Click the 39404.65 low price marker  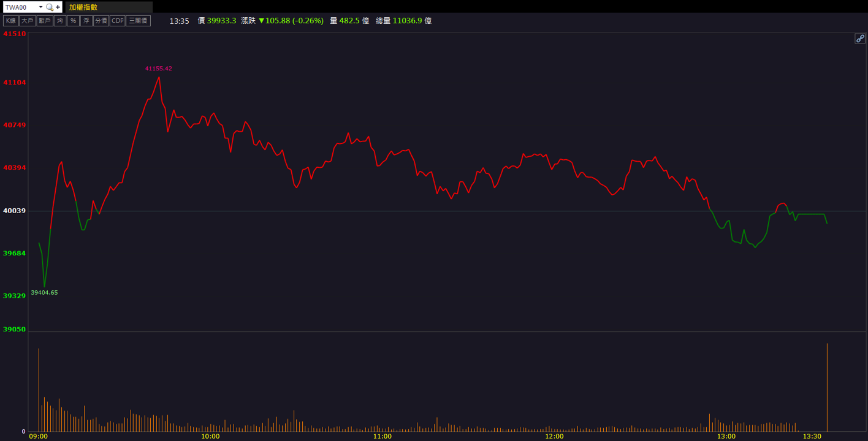44,293
